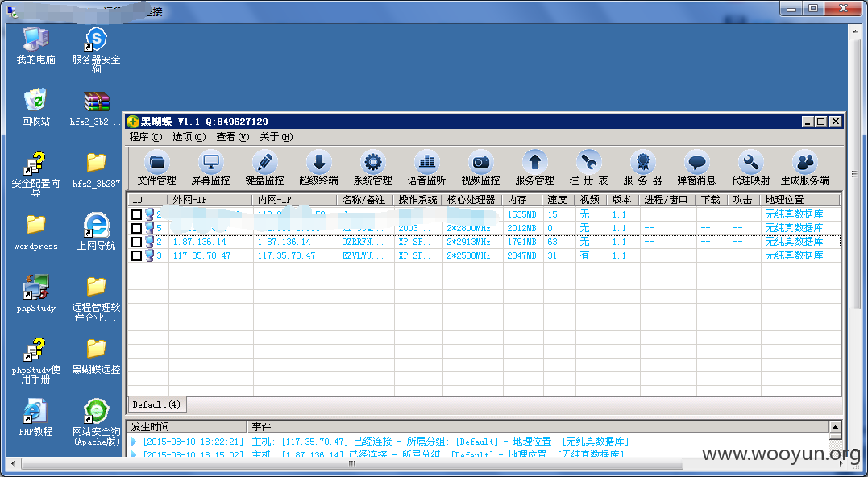The width and height of the screenshot is (868, 477).
Task: Select 服务器安全狗 desktop shortcut
Action: click(97, 50)
